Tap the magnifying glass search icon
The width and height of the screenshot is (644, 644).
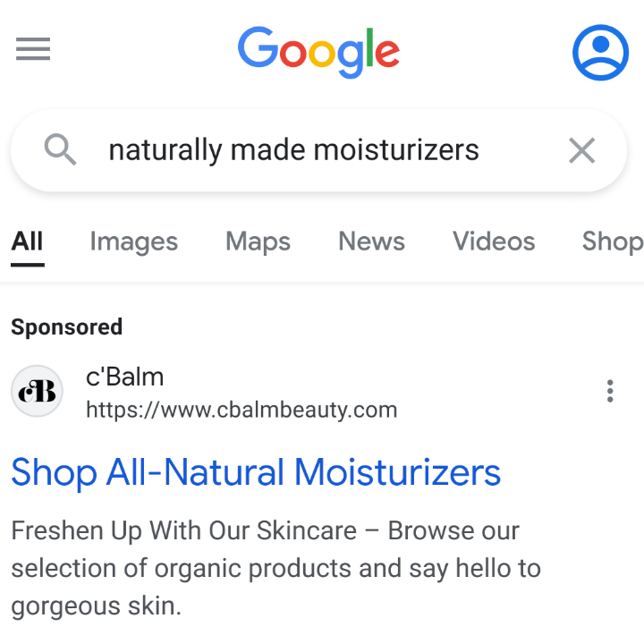point(60,149)
